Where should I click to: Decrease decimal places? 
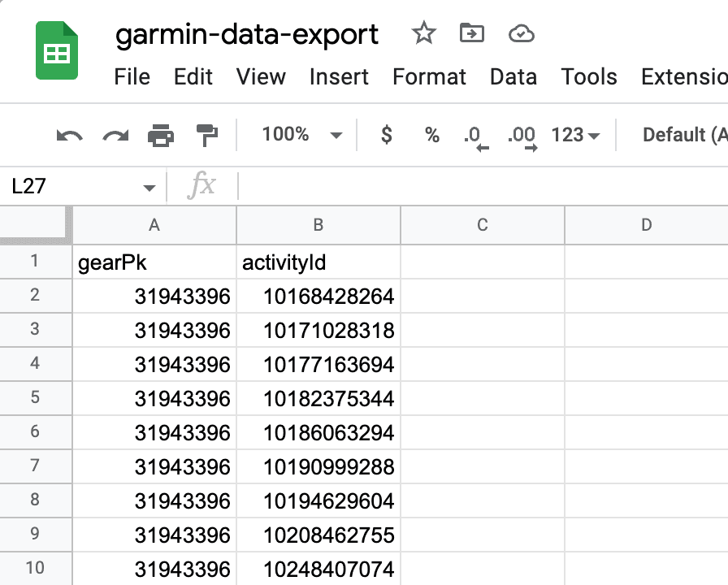[x=475, y=136]
